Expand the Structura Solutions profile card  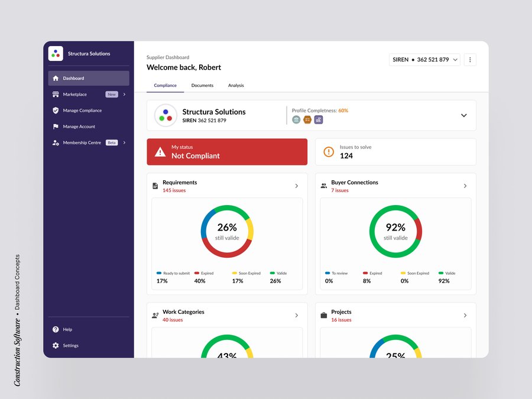[463, 115]
